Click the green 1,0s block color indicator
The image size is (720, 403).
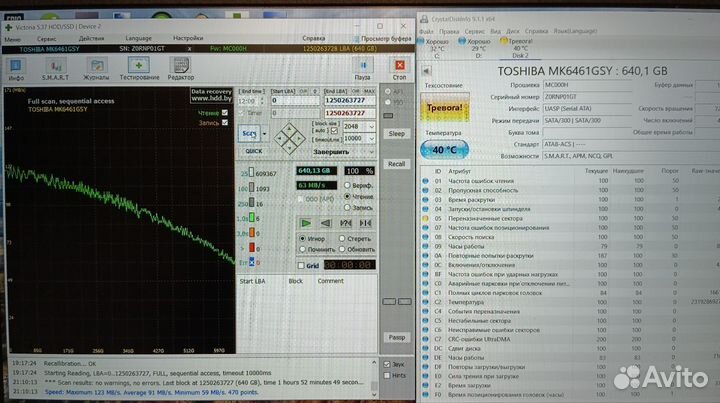(252, 218)
